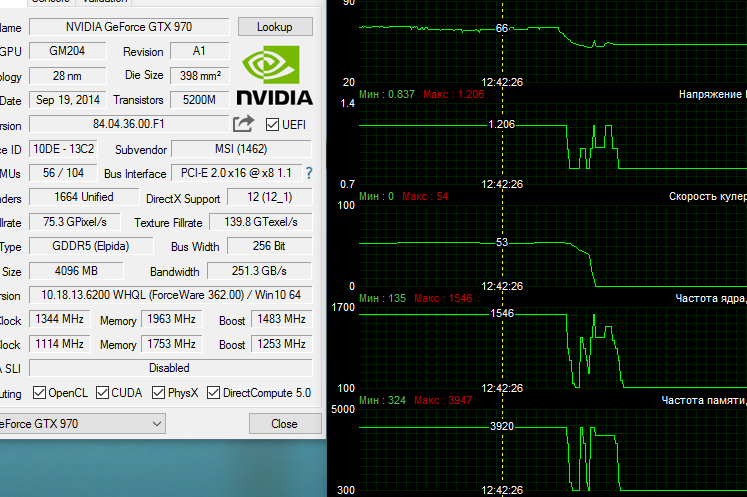Click the 1546 core clock graph marker

pyautogui.click(x=502, y=313)
